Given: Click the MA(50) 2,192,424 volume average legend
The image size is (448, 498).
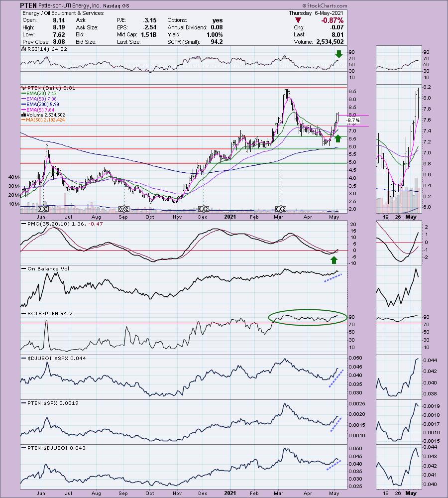Looking at the screenshot, I should coord(45,120).
